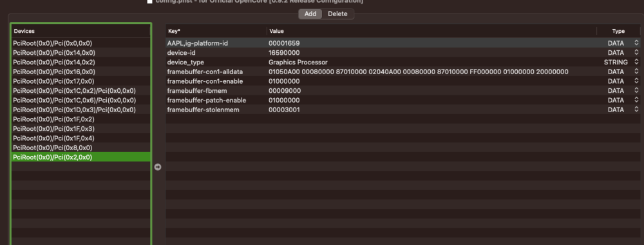Screen dimensions: 644x245
Task: Open type dropdown for framebuffer-con1-enable row
Action: (636, 81)
